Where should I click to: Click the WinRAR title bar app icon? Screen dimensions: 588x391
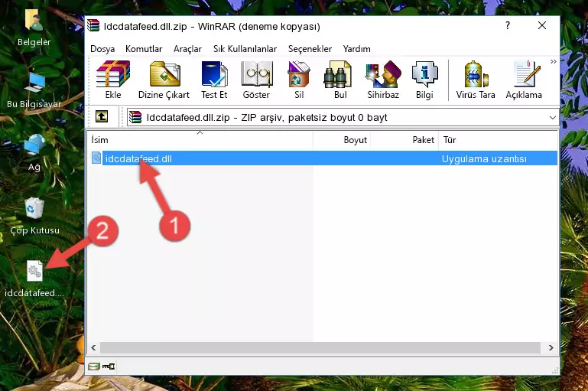point(93,26)
